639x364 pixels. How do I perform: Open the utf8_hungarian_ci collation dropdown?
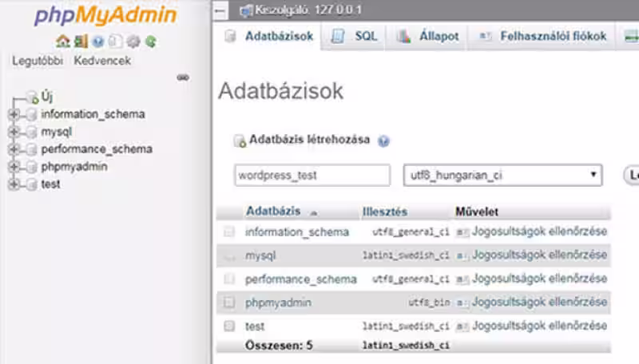[502, 175]
